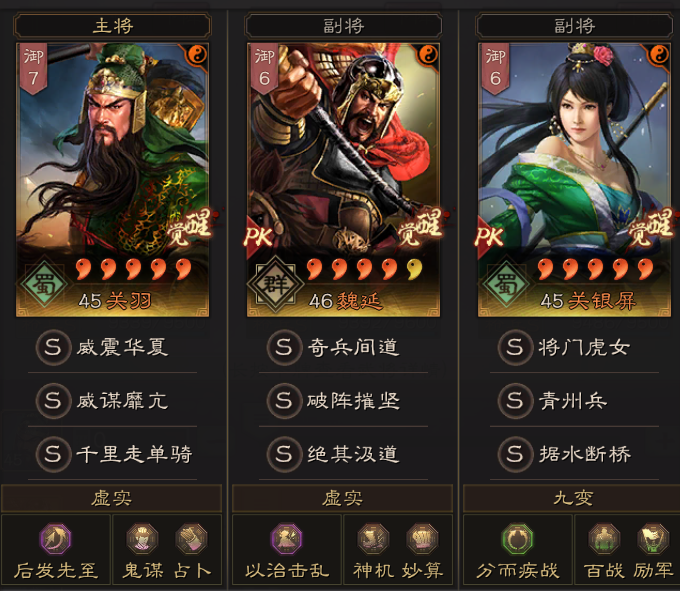Click 虚实 category under 魏延
Screen dimensions: 680x591
coord(343,498)
